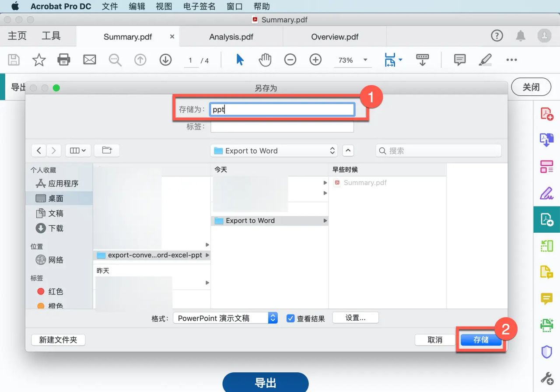
Task: Zoom in with the plus icon
Action: 315,60
